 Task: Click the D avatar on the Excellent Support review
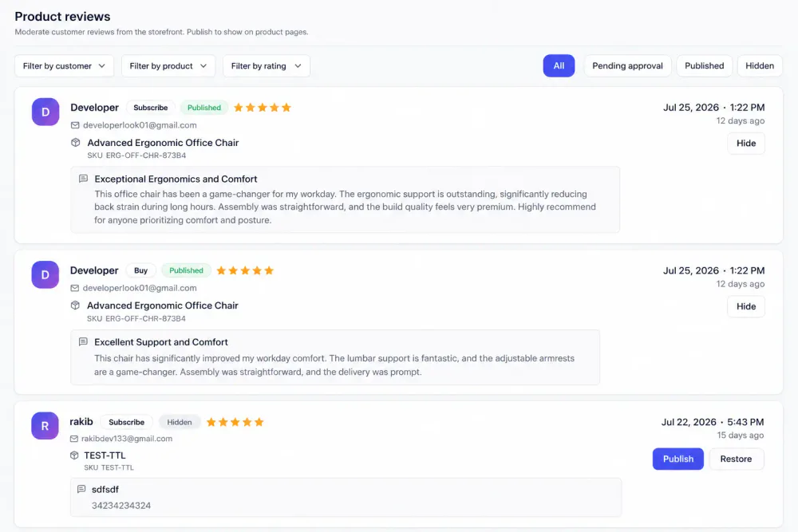pos(45,274)
